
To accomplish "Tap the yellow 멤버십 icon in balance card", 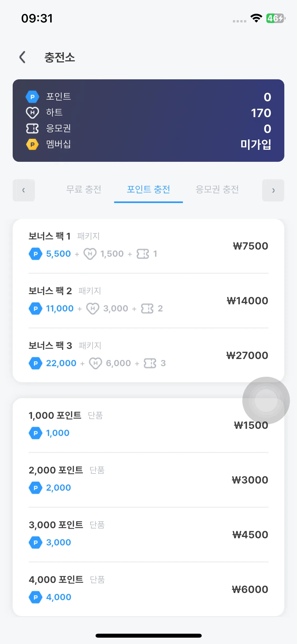I will tap(32, 144).
